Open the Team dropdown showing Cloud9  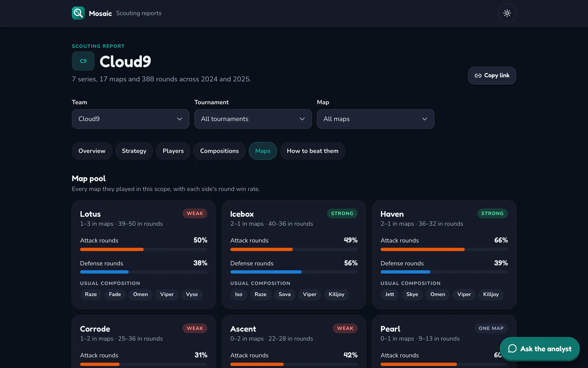(x=130, y=119)
